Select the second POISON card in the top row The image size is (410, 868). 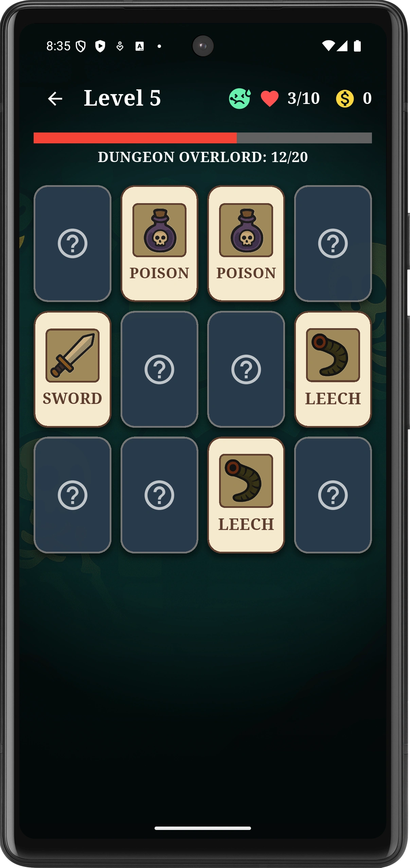[x=246, y=243]
